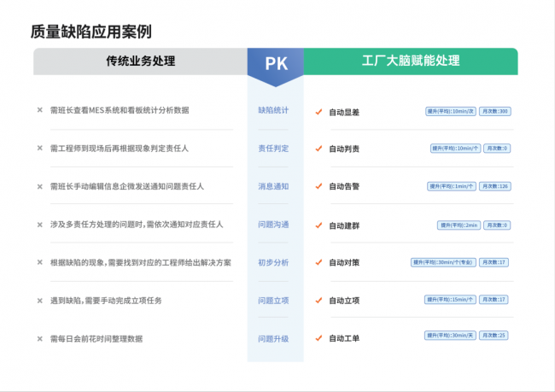Click the checkmark next to 自动显差
The image size is (555, 392).
tap(319, 112)
